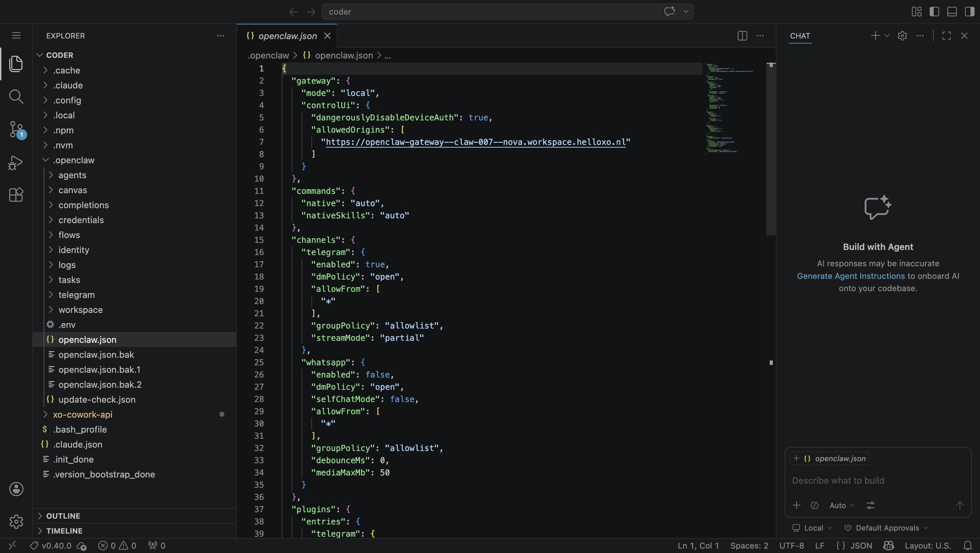Viewport: 980px width, 553px height.
Task: Click the editor vertical scrollbar
Action: tap(771, 149)
